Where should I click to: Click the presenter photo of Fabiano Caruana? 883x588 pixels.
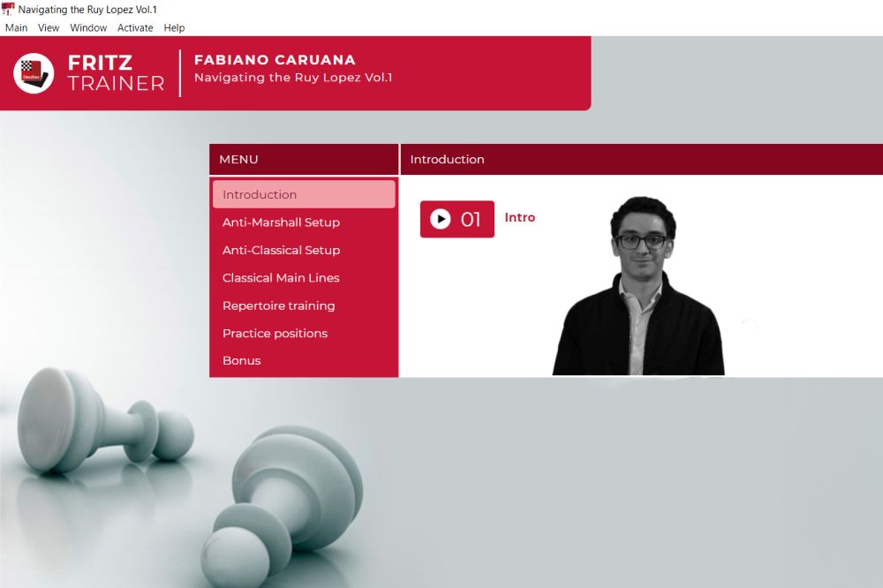click(x=638, y=285)
